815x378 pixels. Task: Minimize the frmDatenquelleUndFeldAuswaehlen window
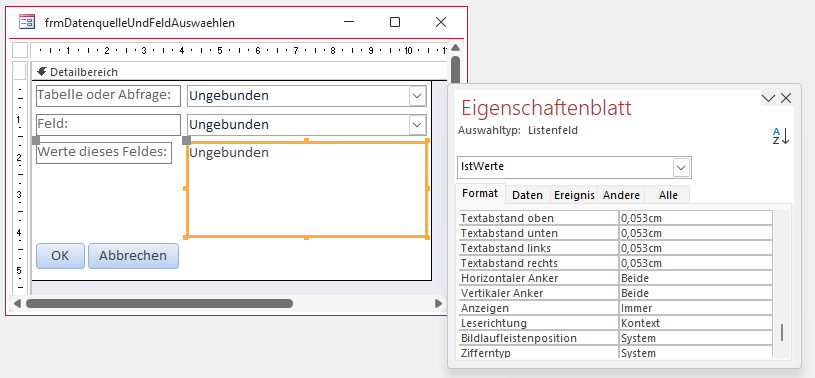click(349, 22)
